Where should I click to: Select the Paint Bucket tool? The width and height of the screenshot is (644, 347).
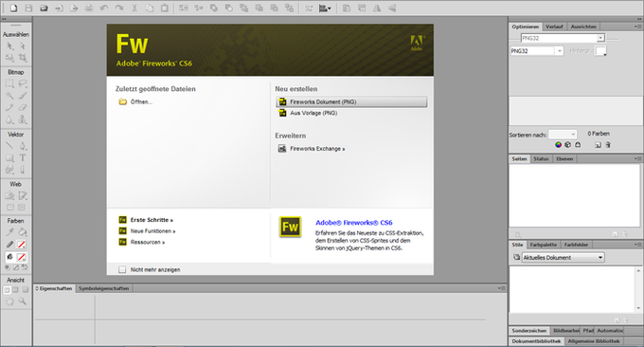point(23,232)
